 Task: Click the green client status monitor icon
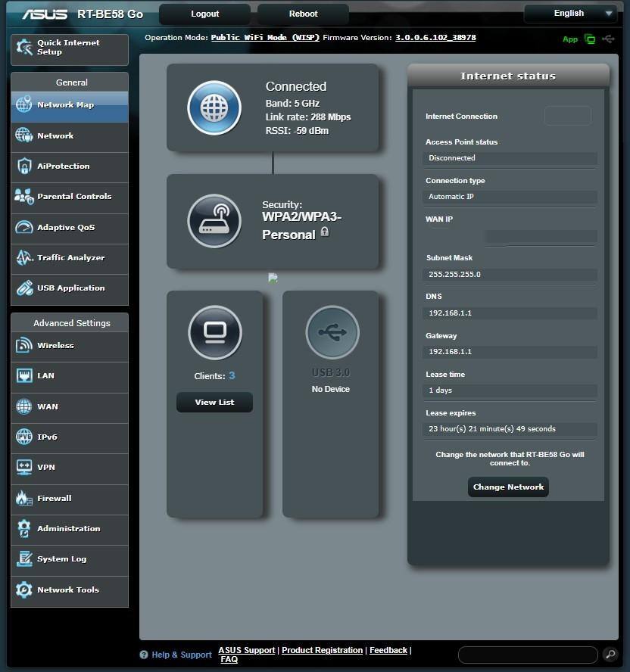click(591, 39)
